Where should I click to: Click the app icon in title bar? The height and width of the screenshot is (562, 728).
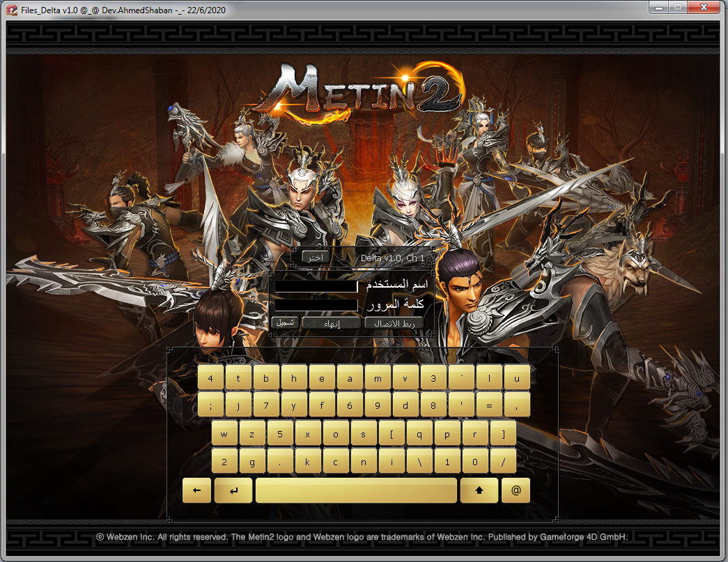(12, 10)
